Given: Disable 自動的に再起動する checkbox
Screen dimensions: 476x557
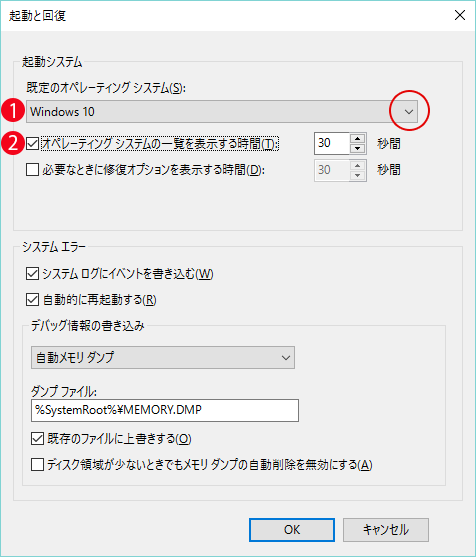Looking at the screenshot, I should pyautogui.click(x=32, y=300).
